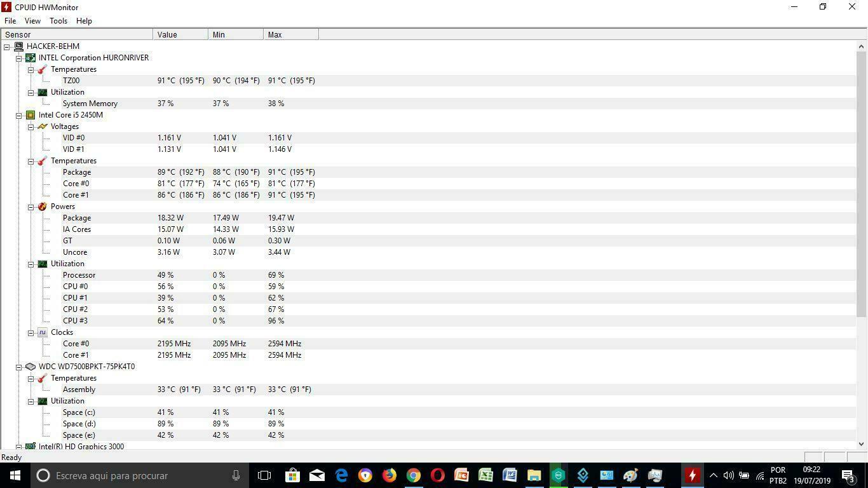
Task: Open the Help menu
Action: (84, 21)
